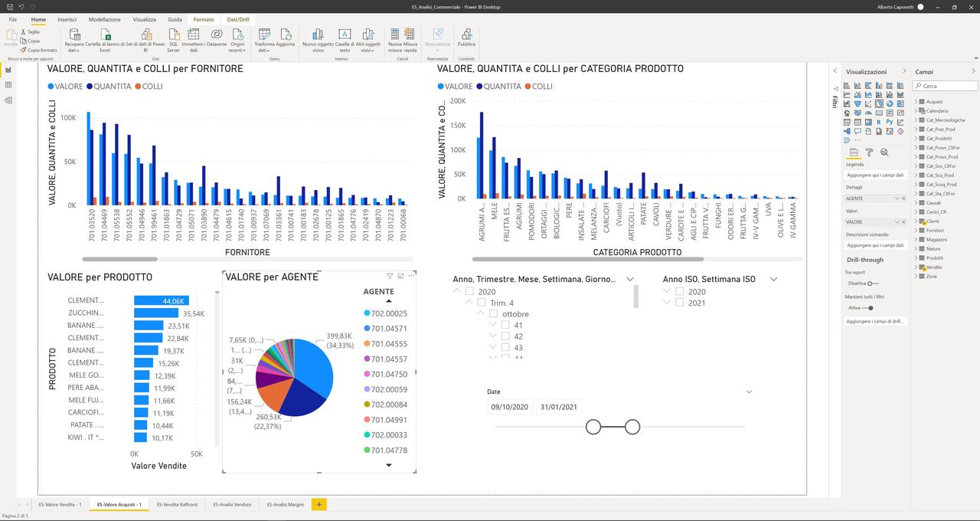This screenshot has width=980, height=521.
Task: Insert a Casella di testo text box
Action: click(345, 36)
